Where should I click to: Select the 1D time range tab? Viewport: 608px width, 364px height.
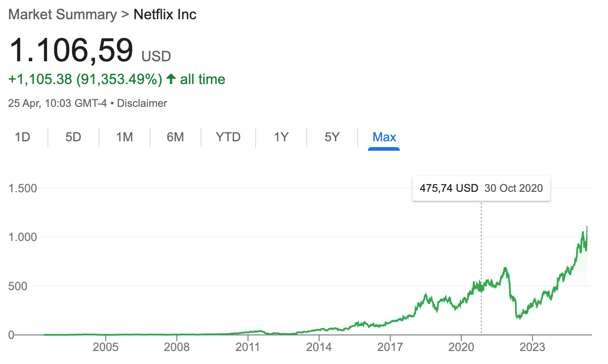coord(22,137)
